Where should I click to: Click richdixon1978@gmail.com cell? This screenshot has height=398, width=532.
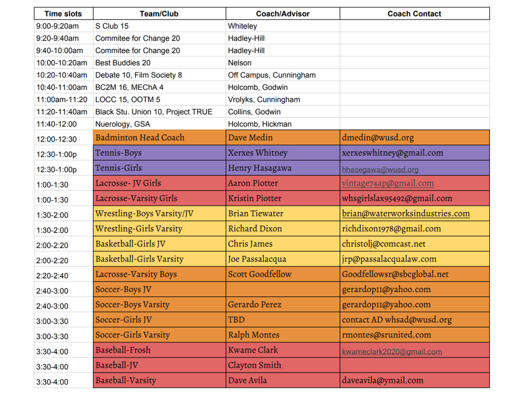tap(415, 228)
